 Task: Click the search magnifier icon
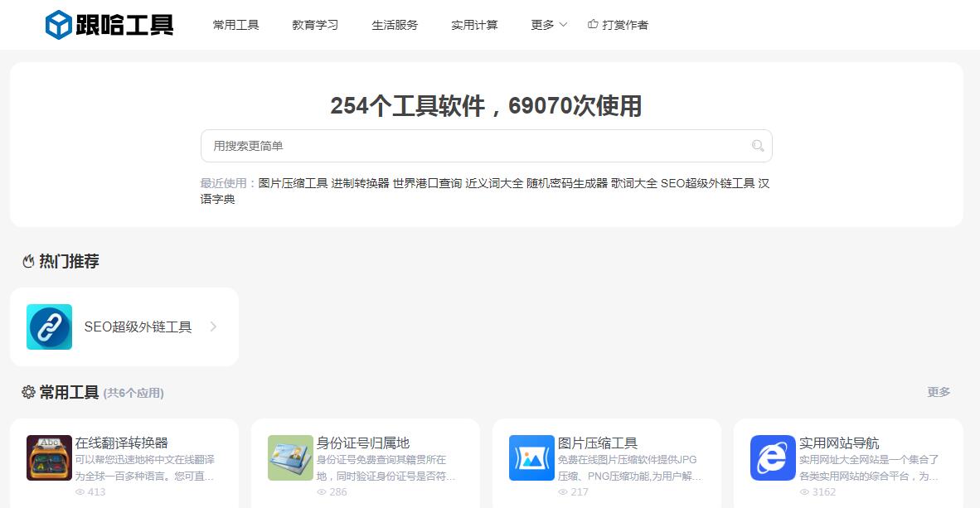757,146
